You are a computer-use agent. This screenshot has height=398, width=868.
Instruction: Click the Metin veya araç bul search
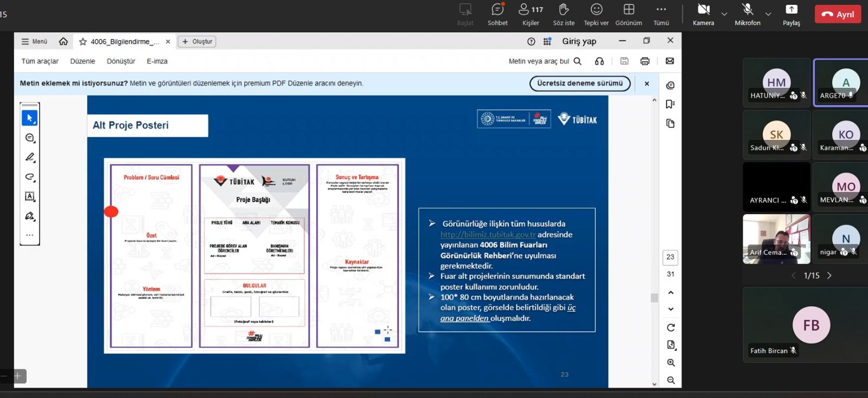pos(545,61)
